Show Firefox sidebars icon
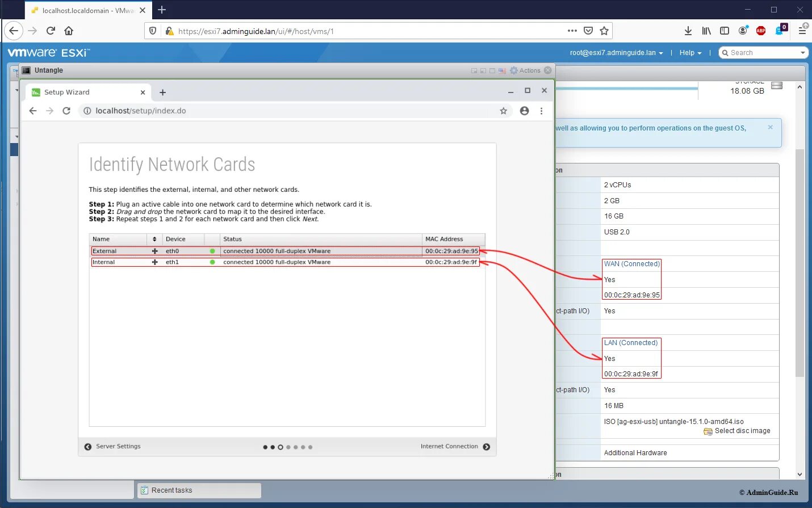Viewport: 812px width, 508px height. (x=725, y=31)
